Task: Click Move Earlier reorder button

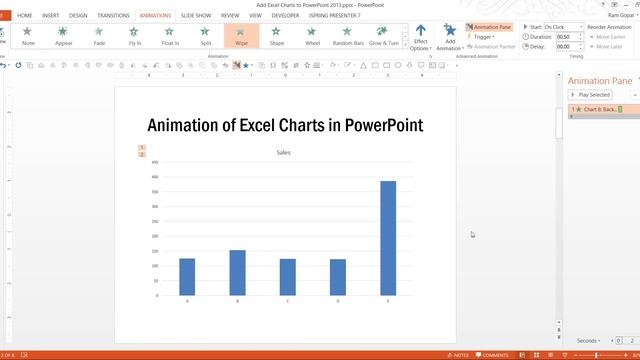Action: coord(607,37)
